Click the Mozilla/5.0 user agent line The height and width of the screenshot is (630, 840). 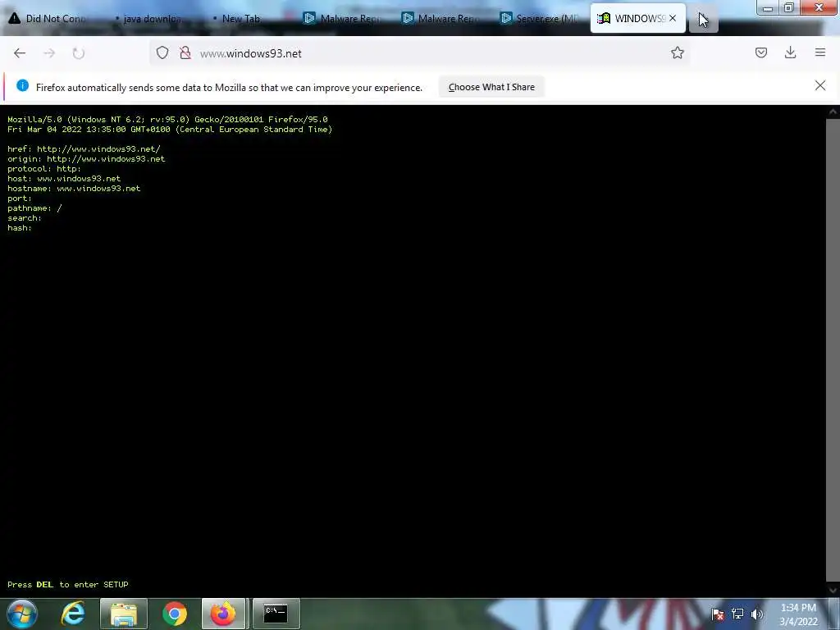[x=167, y=120]
